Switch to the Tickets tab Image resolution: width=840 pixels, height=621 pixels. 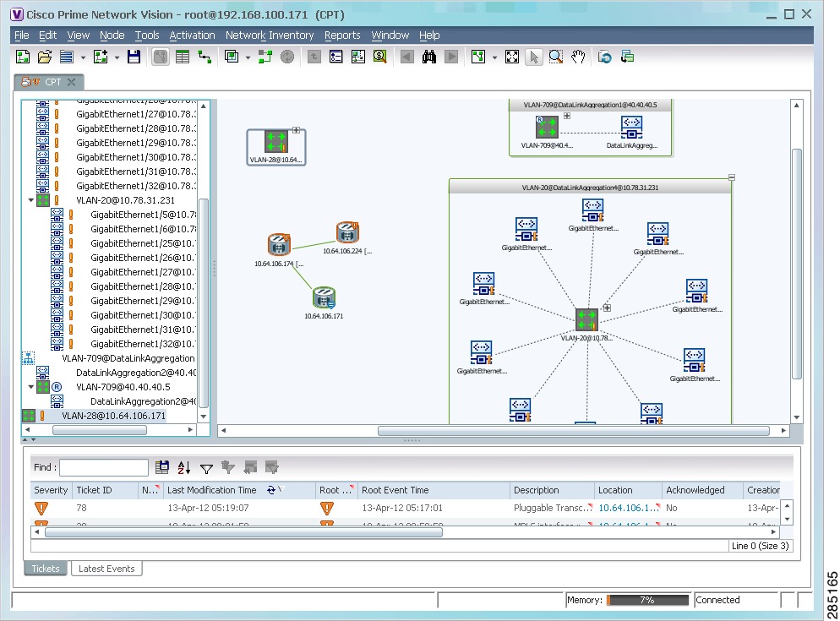[x=46, y=569]
